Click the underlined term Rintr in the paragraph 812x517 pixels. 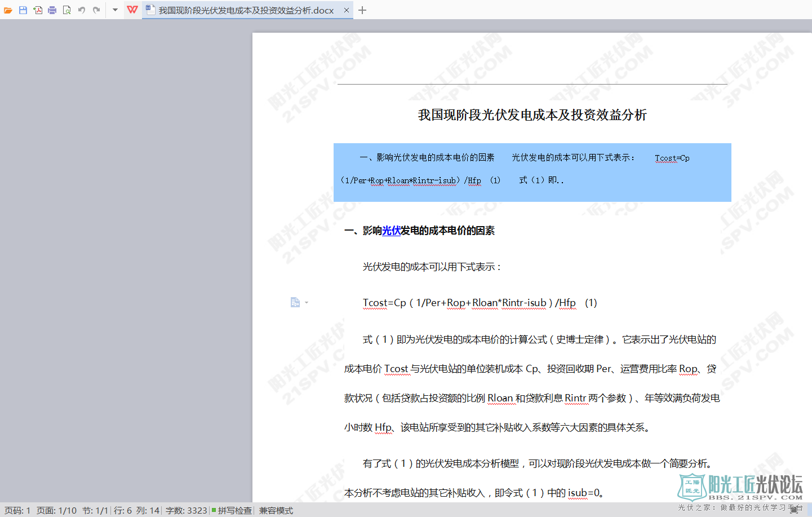click(x=575, y=398)
